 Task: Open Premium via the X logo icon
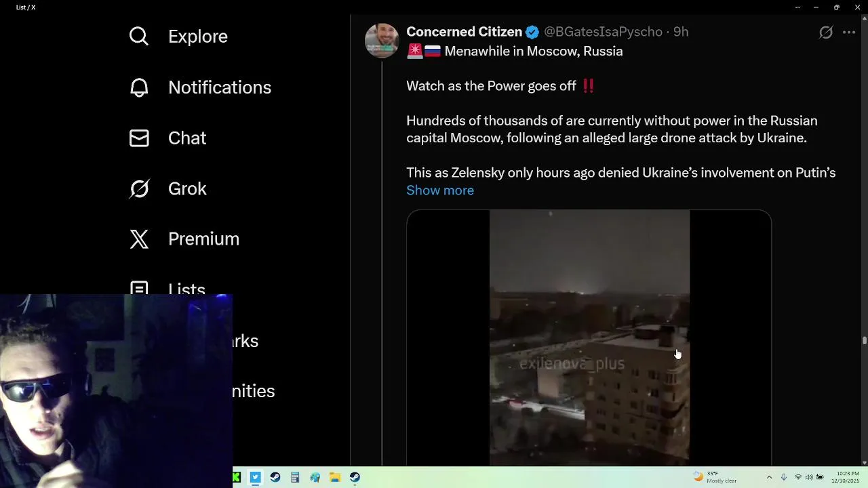point(139,239)
